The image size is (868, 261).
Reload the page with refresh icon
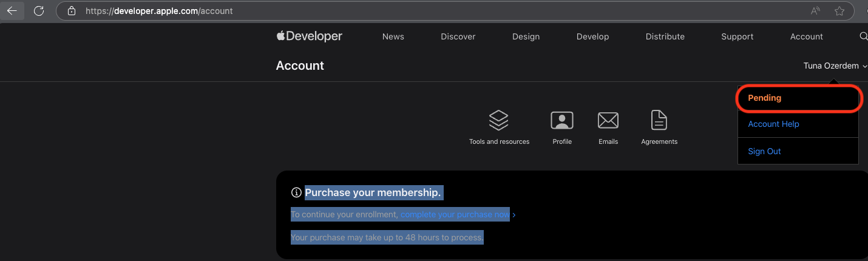tap(39, 11)
